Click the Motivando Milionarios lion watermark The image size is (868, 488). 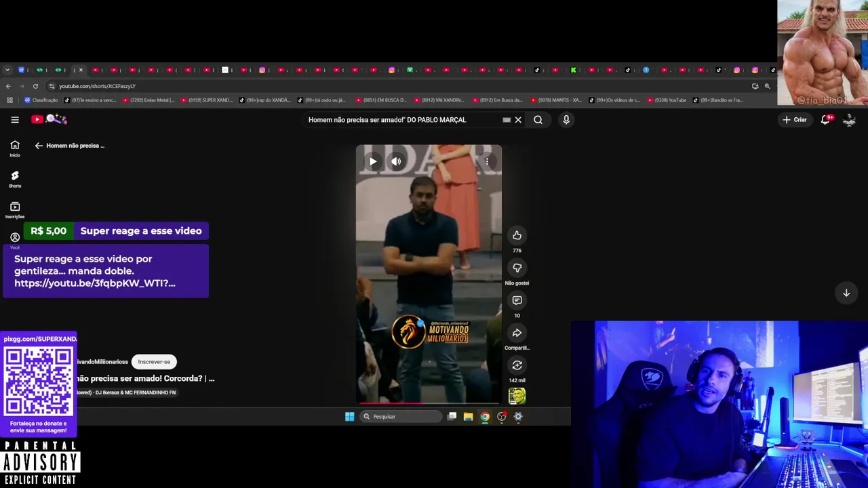point(429,331)
